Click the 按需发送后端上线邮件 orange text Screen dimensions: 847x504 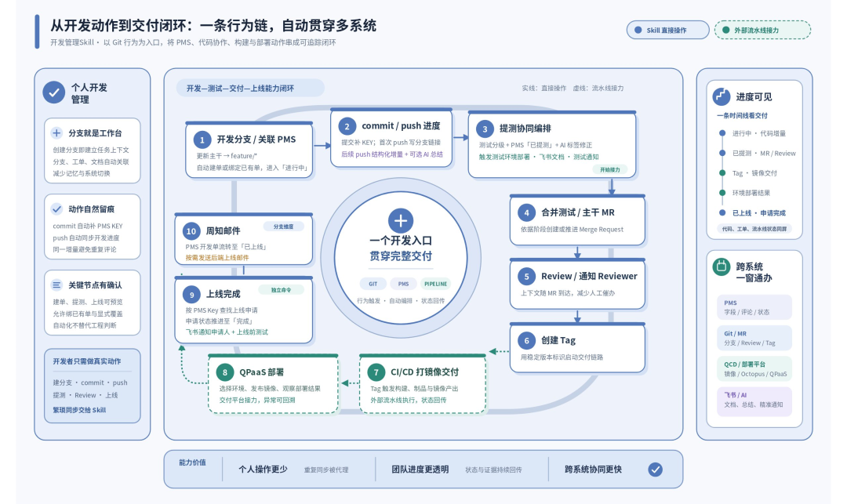217,258
